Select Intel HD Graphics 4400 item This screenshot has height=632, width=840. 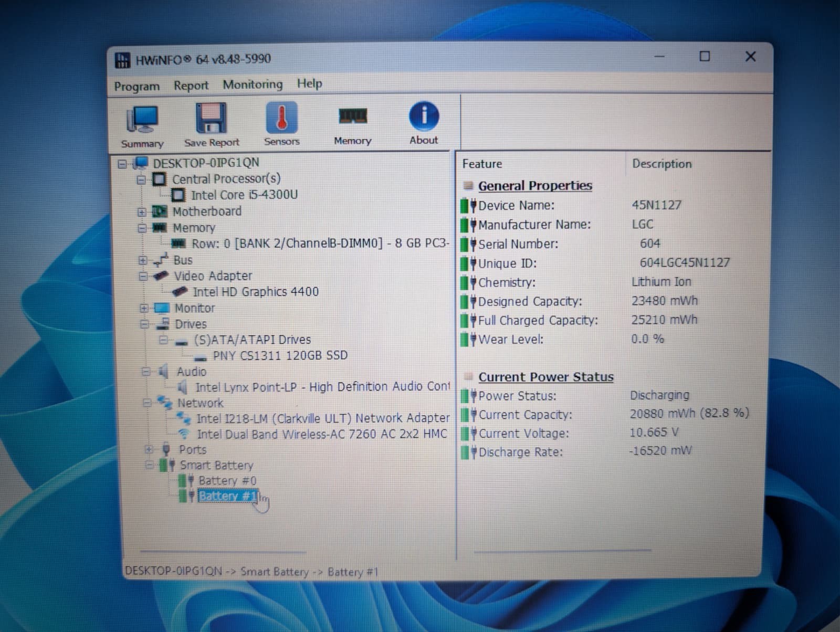(256, 292)
